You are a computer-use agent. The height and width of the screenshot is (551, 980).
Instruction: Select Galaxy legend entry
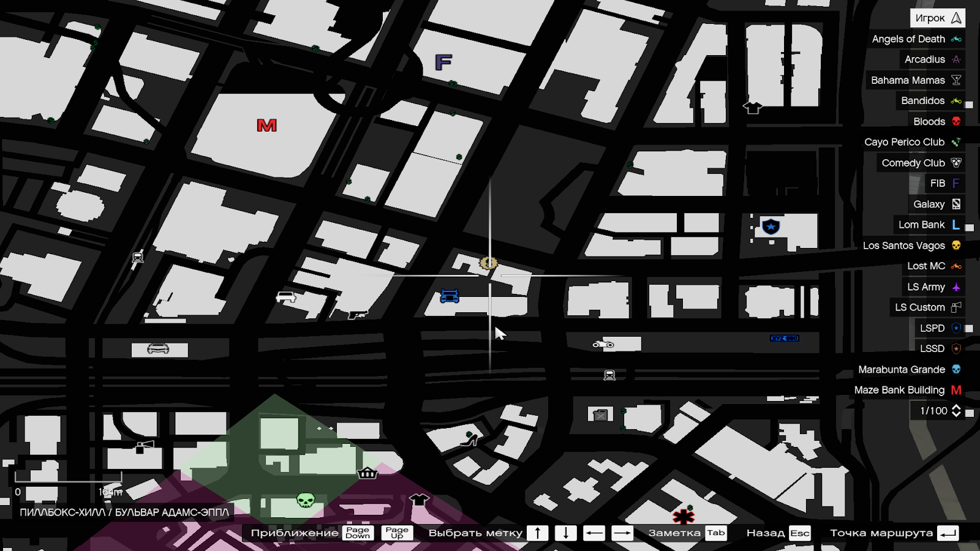tap(937, 204)
